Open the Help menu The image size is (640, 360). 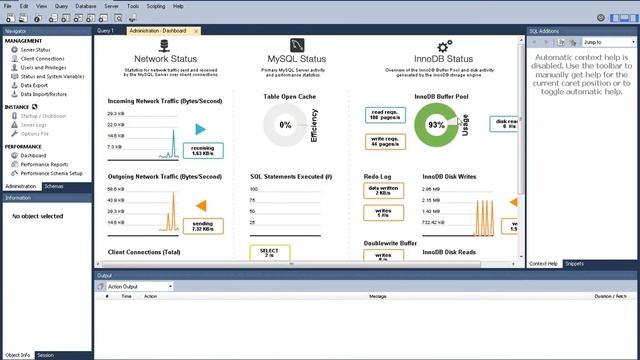pos(178,6)
